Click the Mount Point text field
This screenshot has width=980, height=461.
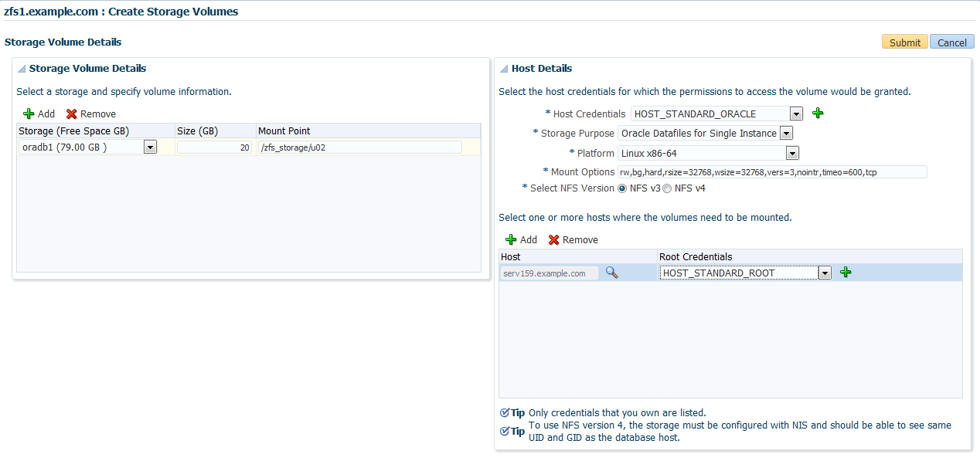359,147
